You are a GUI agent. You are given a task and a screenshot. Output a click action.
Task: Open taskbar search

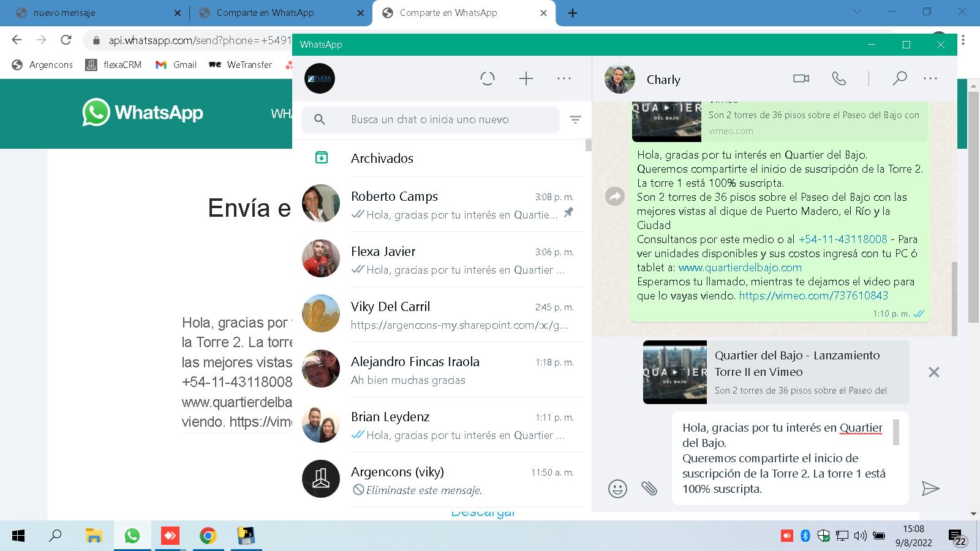pyautogui.click(x=55, y=536)
